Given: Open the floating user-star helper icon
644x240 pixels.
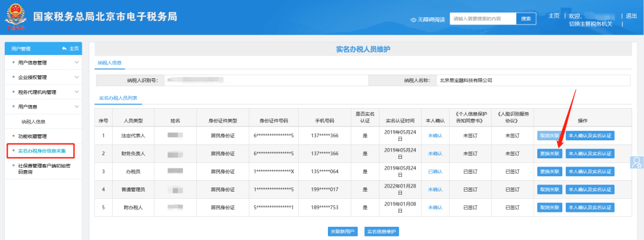Looking at the screenshot, I should 637,162.
